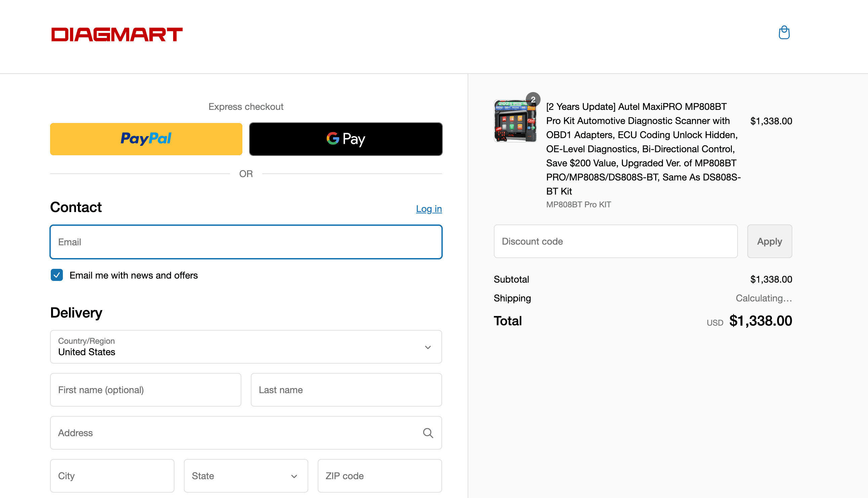Click the MP808BT Pro KIT variant text
Image resolution: width=868 pixels, height=498 pixels.
(x=578, y=205)
